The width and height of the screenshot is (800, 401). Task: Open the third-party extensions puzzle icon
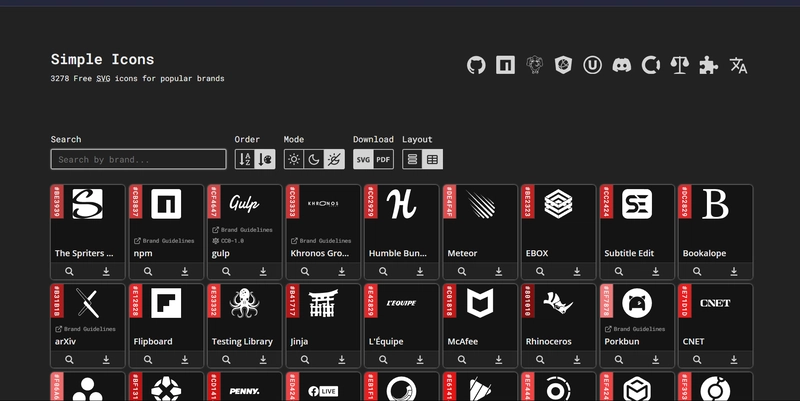click(x=709, y=65)
